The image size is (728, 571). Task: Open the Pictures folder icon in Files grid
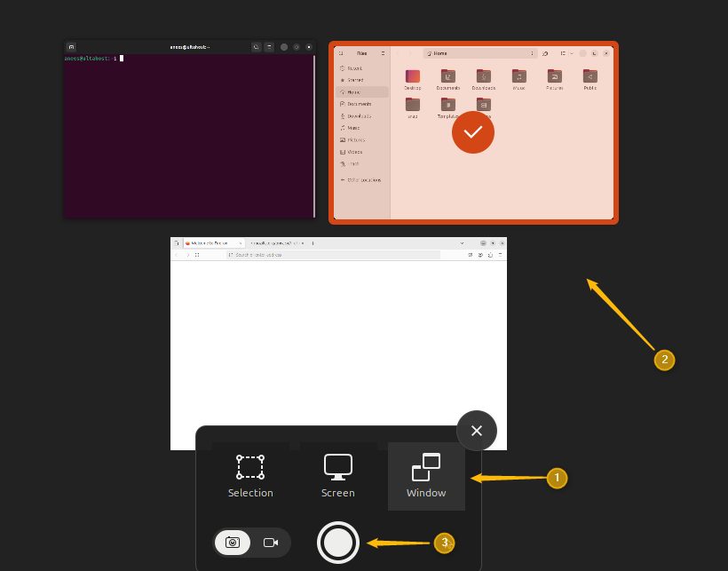point(554,79)
